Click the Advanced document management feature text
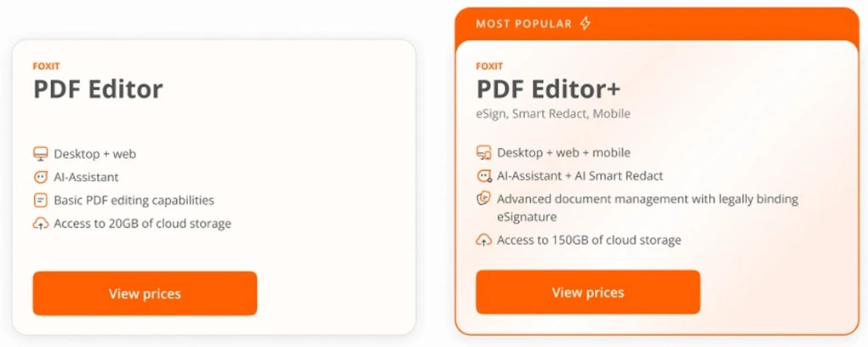Viewport: 868px width, 347px height. [647, 199]
